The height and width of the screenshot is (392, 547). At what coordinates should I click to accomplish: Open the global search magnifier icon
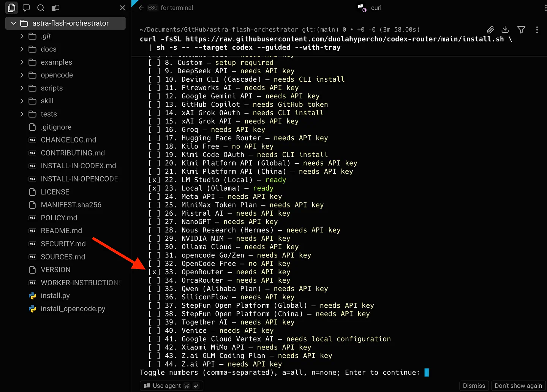pos(41,8)
